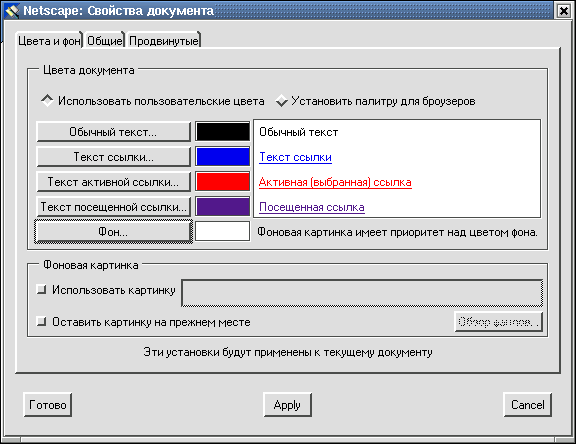
Task: Close the document properties window
Action: coord(564,11)
